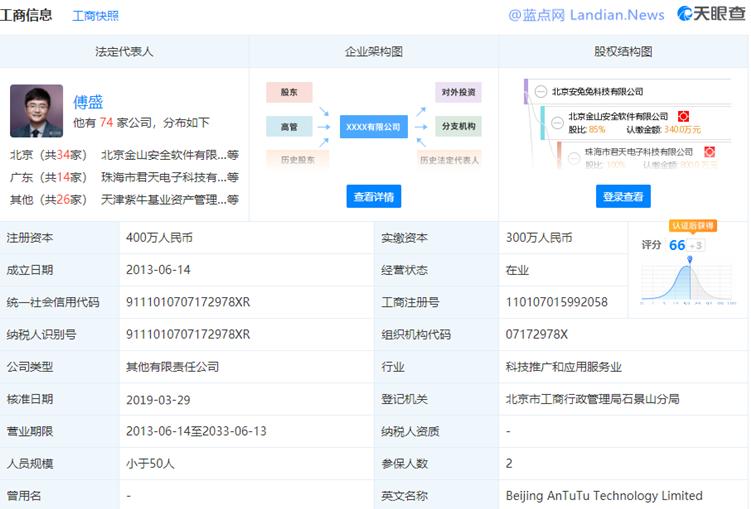Select the 高管 box in structure diagram
The image size is (751, 509).
pyautogui.click(x=289, y=127)
